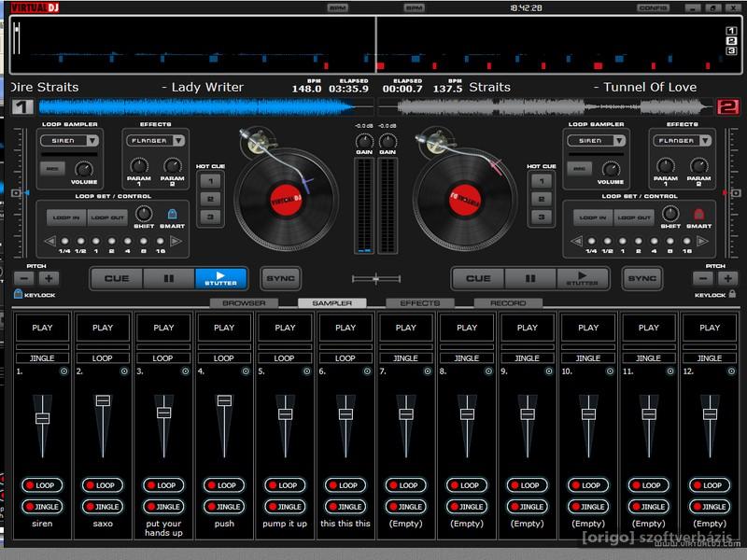
Task: Select LOOP mode for sampler slot 7
Action: point(406,485)
